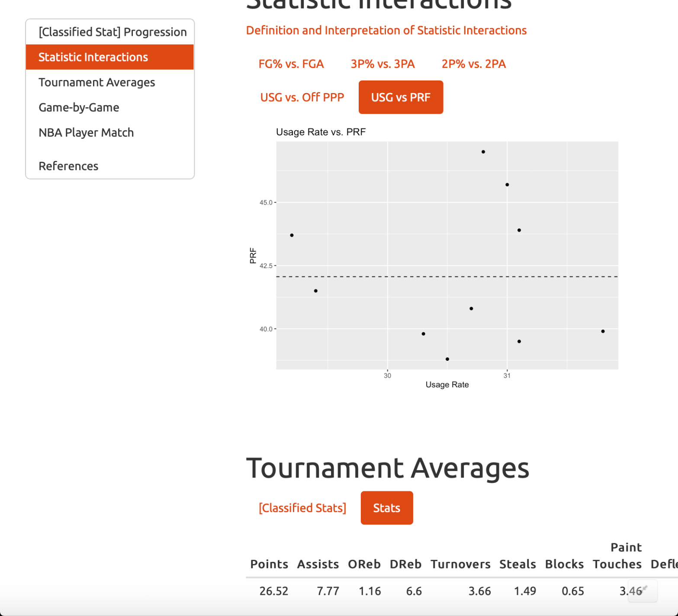This screenshot has width=678, height=616.
Task: Switch to the FG% vs. FGA tab
Action: click(291, 64)
